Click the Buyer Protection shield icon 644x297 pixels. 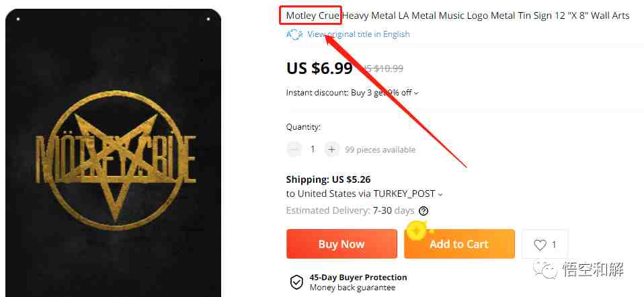(296, 282)
